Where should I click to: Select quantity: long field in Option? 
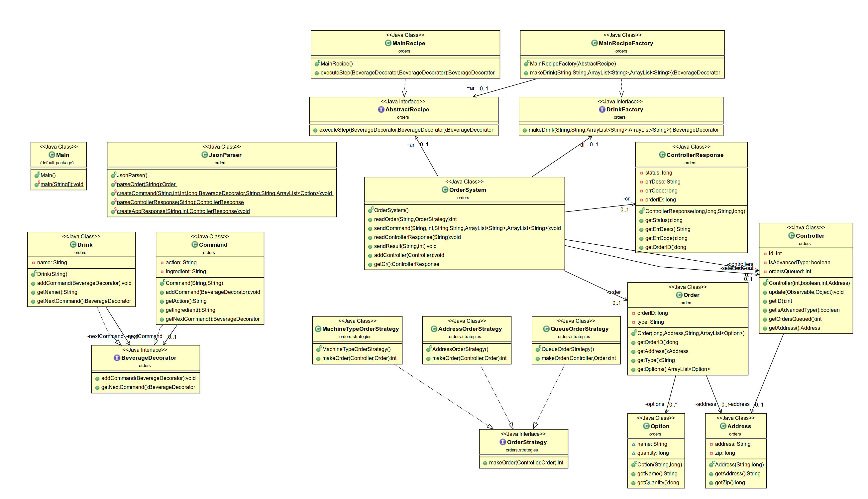click(x=653, y=453)
